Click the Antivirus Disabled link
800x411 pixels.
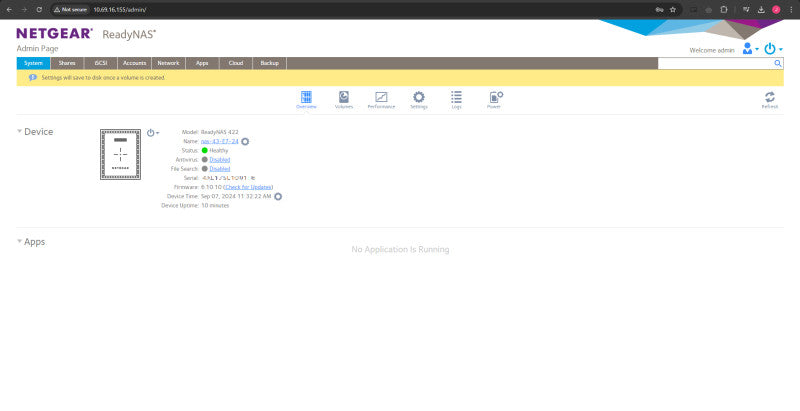[220, 160]
